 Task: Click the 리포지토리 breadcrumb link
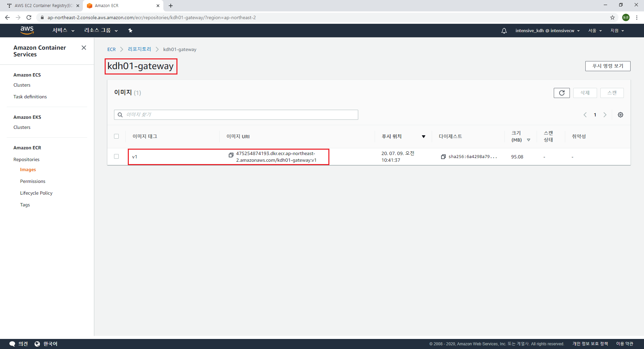coord(140,49)
